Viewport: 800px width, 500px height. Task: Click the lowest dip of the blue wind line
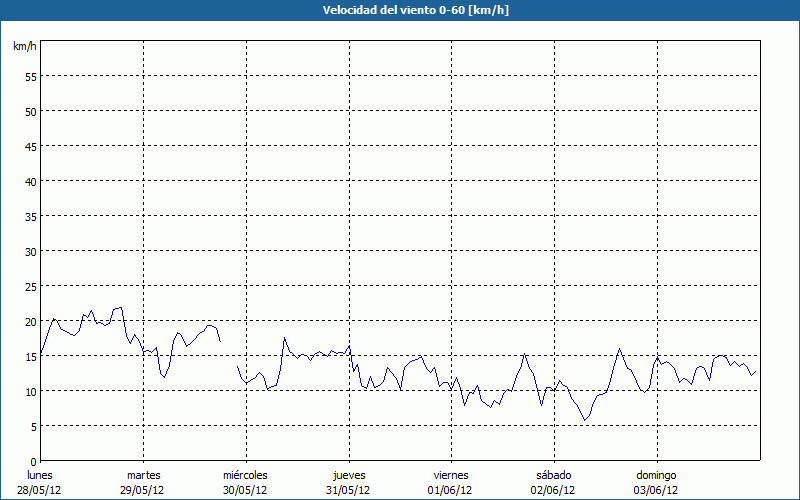pos(586,420)
